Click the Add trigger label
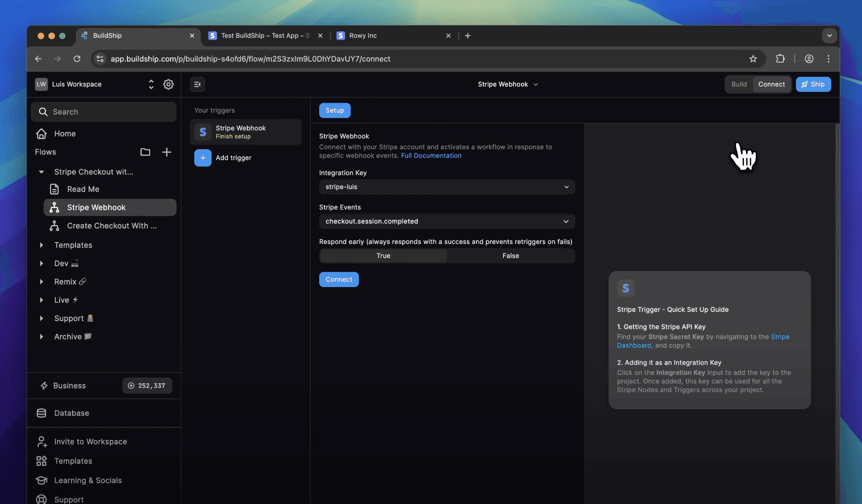Viewport: 862px width, 504px height. pos(233,158)
